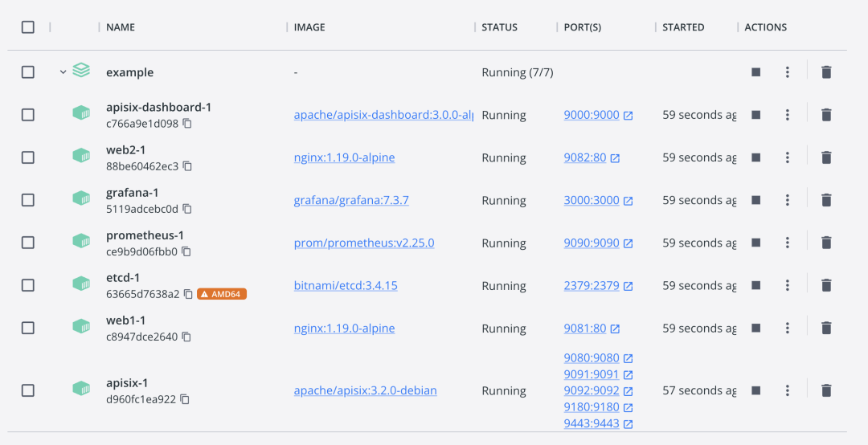Delete the apisix-1 container
Viewport: 868px width, 445px height.
pos(826,390)
